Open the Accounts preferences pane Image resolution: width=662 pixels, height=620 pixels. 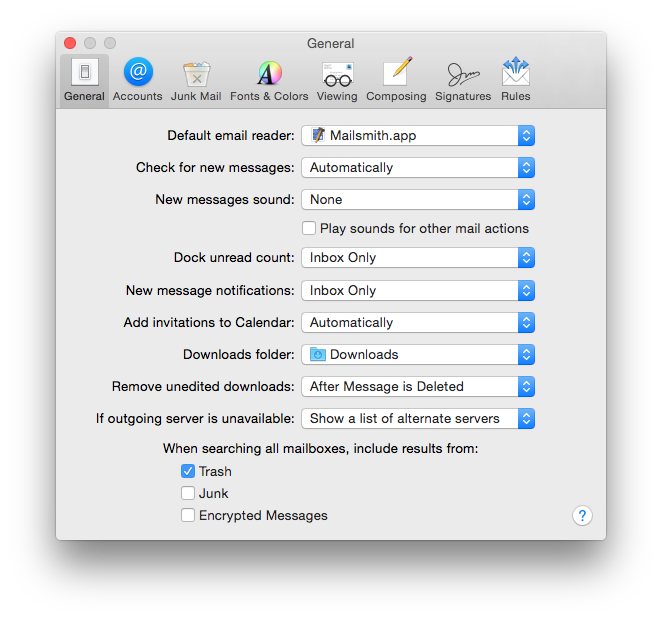tap(138, 79)
